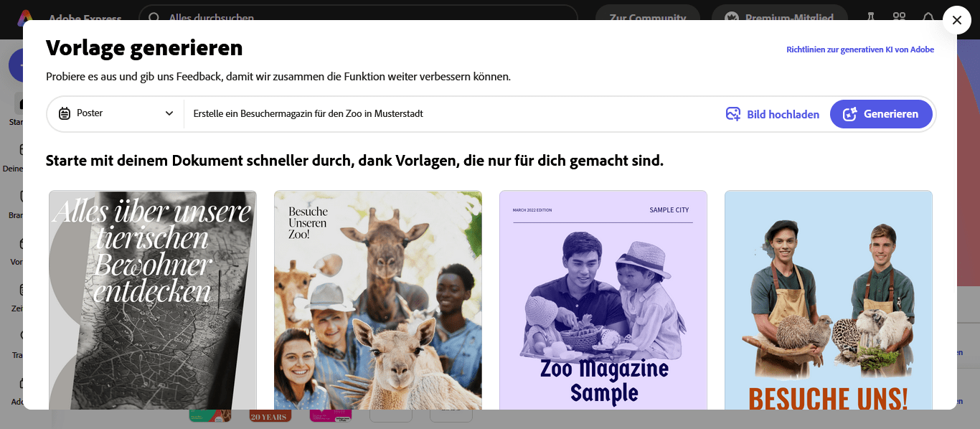Click the Bild hochladen upload icon

click(732, 114)
